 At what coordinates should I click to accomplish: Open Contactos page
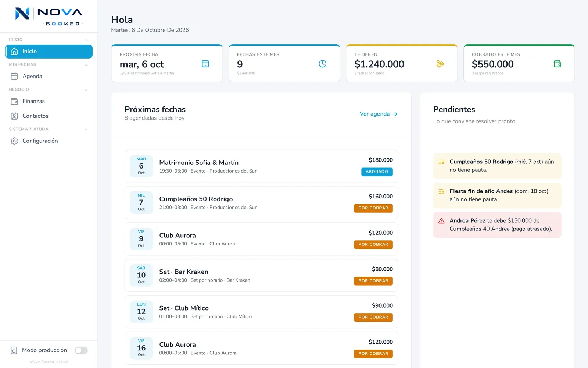click(x=49, y=116)
